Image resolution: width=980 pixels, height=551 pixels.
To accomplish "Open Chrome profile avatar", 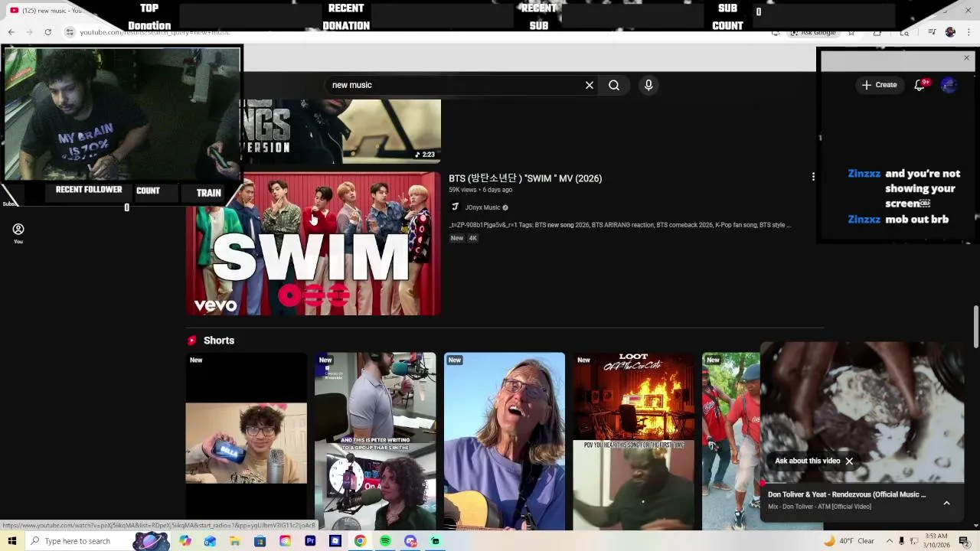I will 950,32.
